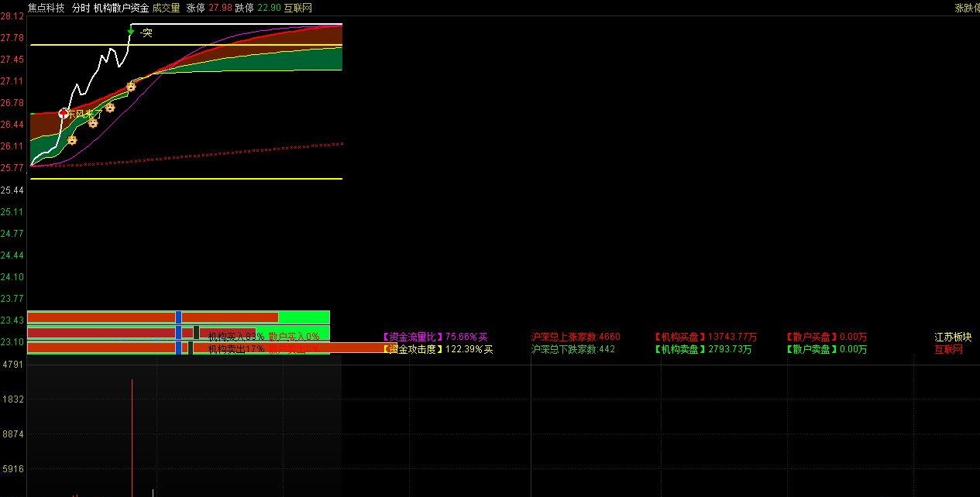Click yellow 互联网 label in top header

[x=298, y=8]
